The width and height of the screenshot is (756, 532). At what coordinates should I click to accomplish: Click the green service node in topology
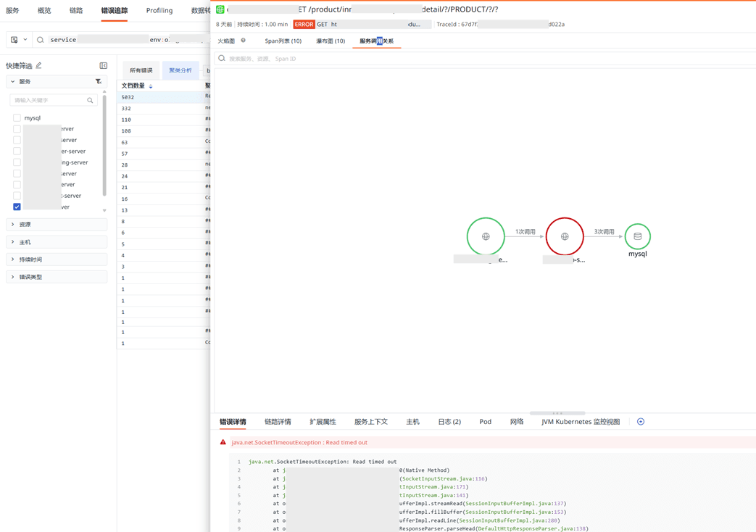click(x=486, y=236)
